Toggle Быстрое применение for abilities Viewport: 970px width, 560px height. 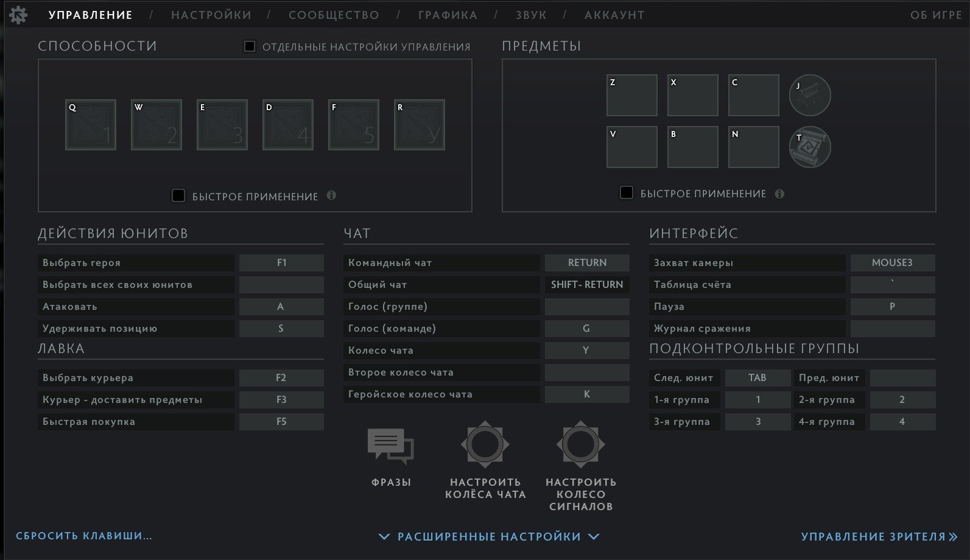[178, 196]
